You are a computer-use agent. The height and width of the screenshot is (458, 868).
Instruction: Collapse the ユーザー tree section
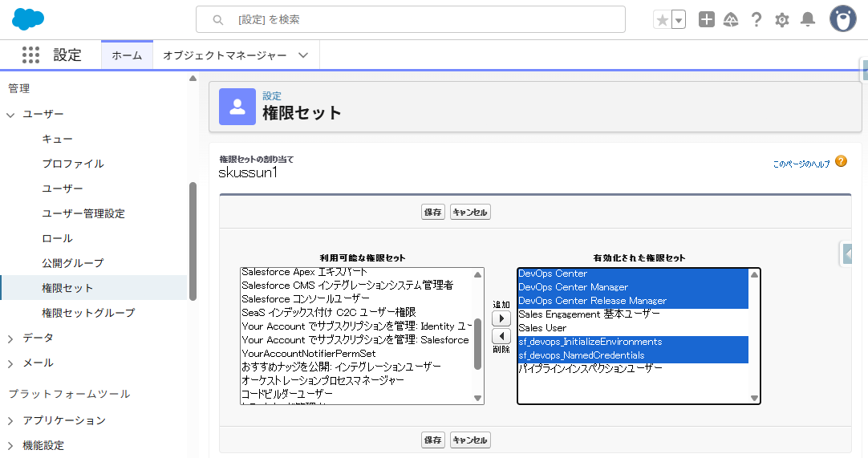coord(10,115)
